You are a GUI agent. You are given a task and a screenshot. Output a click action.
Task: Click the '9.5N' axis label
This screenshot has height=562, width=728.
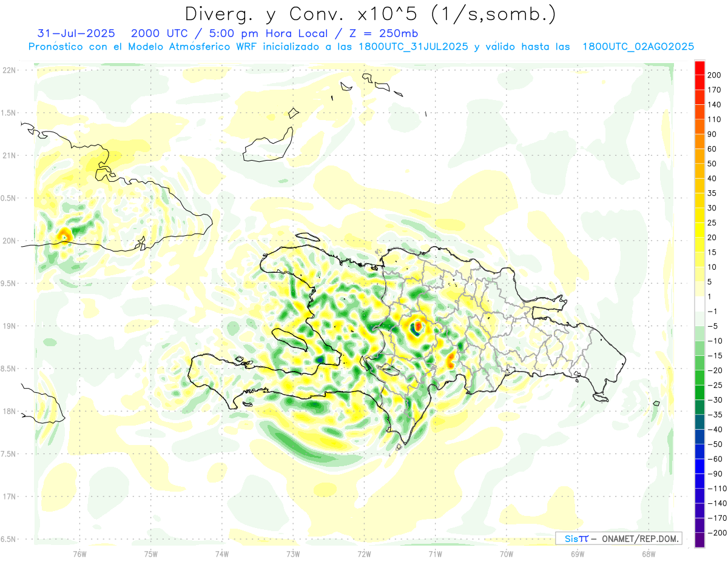tap(9, 283)
